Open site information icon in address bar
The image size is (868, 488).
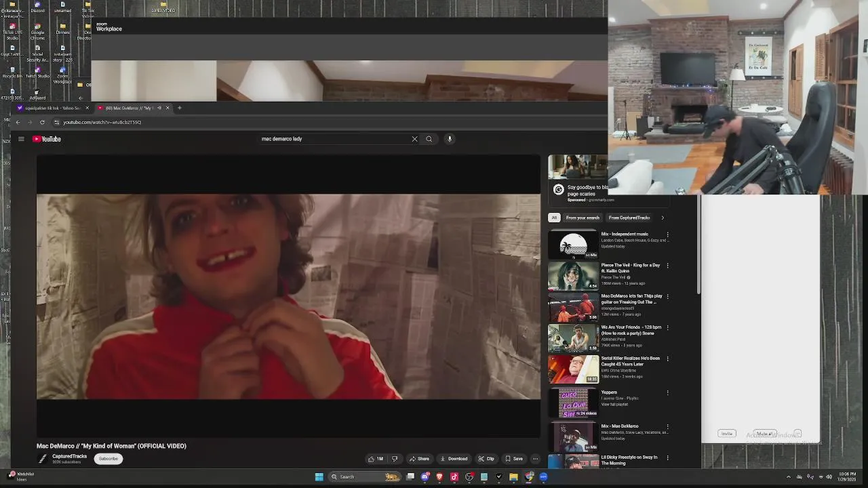point(56,122)
